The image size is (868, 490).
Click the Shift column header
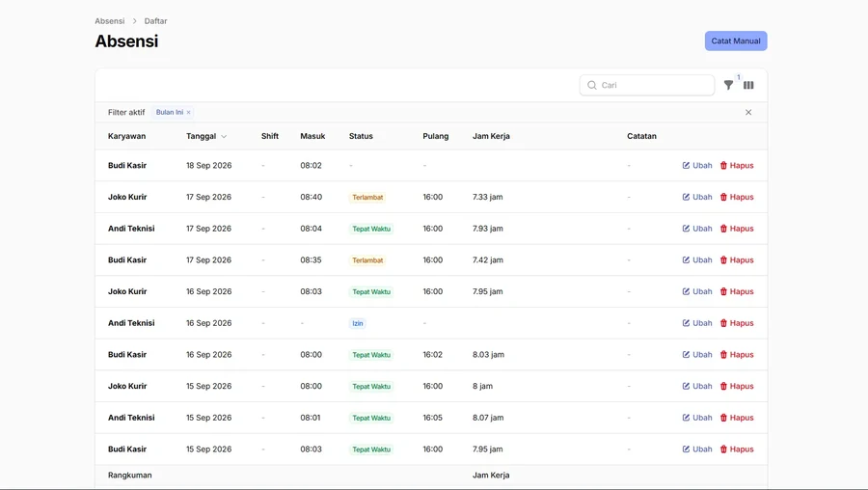point(270,136)
